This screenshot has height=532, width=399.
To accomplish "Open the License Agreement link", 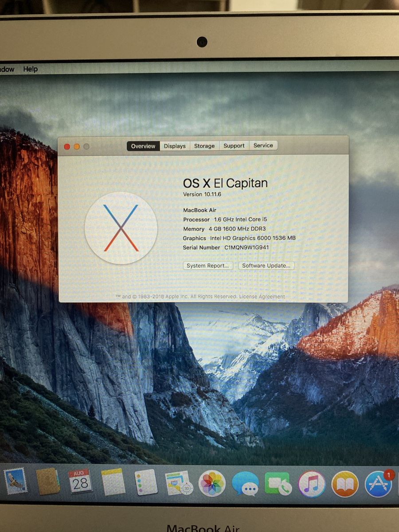I will (x=262, y=297).
